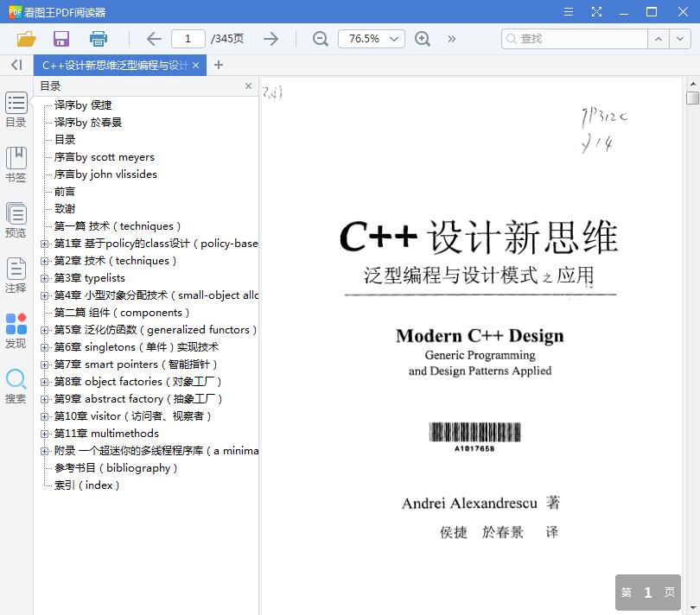Open a PDF file with folder icon
The height and width of the screenshot is (615, 700).
(26, 39)
